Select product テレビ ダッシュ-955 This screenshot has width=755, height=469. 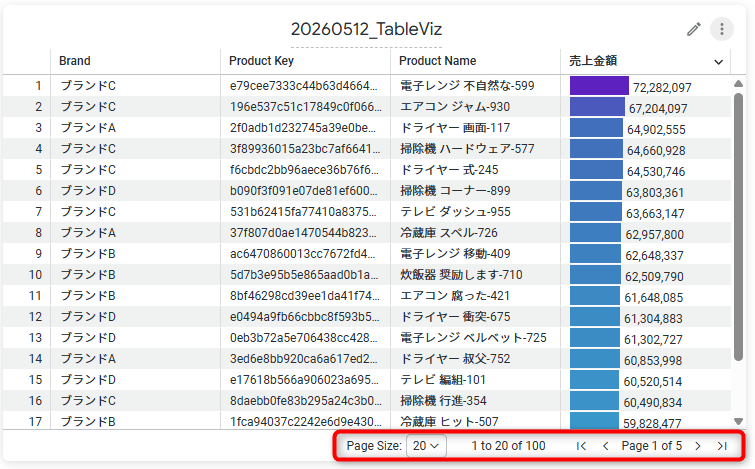tap(455, 211)
